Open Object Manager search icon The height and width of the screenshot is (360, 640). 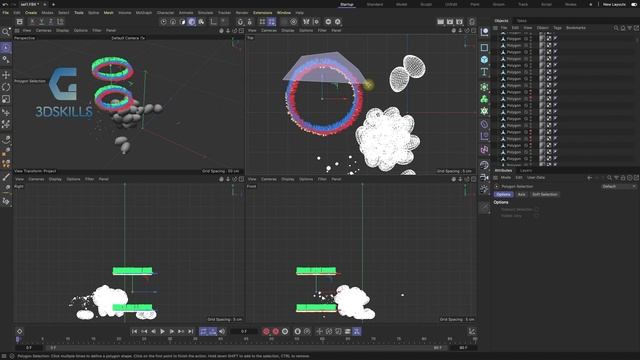616,28
